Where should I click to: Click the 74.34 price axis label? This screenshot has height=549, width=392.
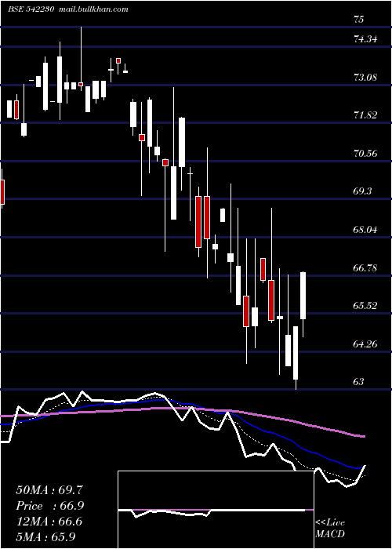pos(366,39)
